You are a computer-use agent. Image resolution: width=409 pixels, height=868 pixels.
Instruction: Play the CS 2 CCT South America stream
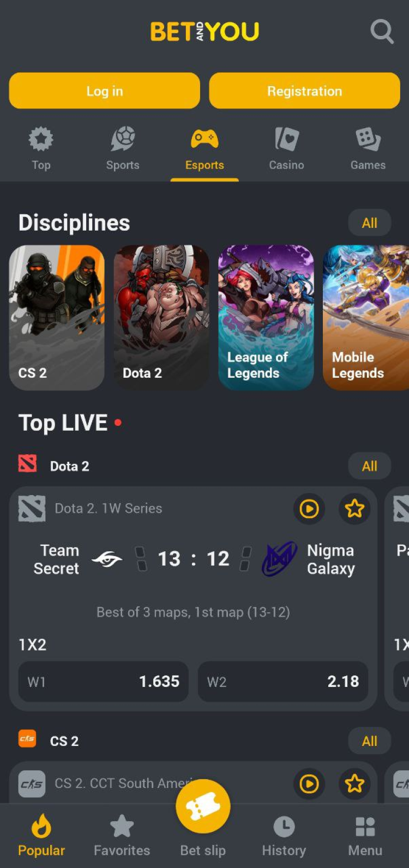click(309, 784)
